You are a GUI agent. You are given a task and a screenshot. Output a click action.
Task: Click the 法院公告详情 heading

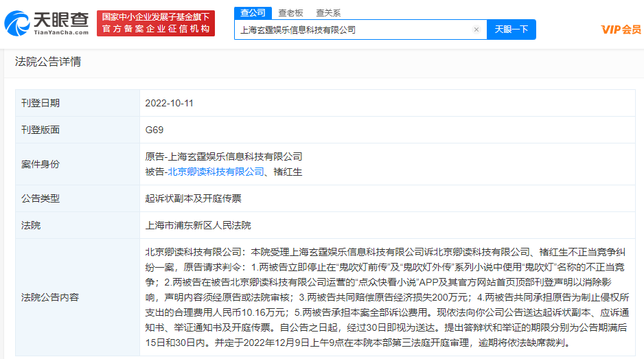point(48,62)
